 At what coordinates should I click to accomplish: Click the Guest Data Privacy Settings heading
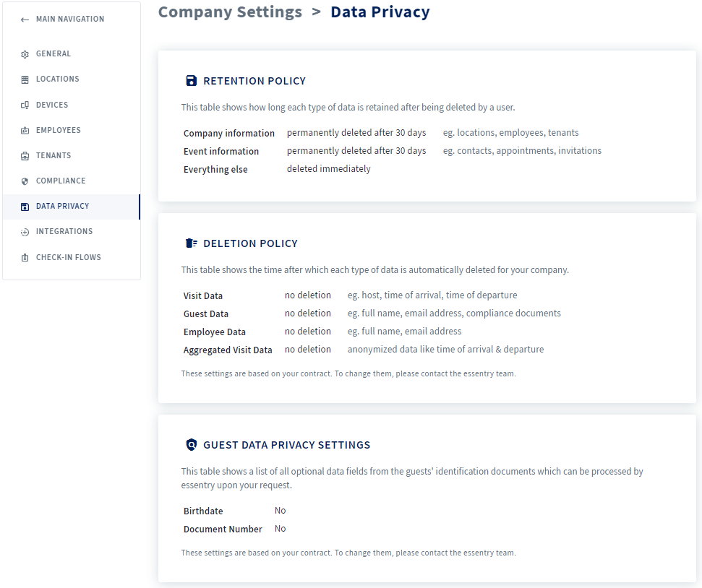coord(286,445)
